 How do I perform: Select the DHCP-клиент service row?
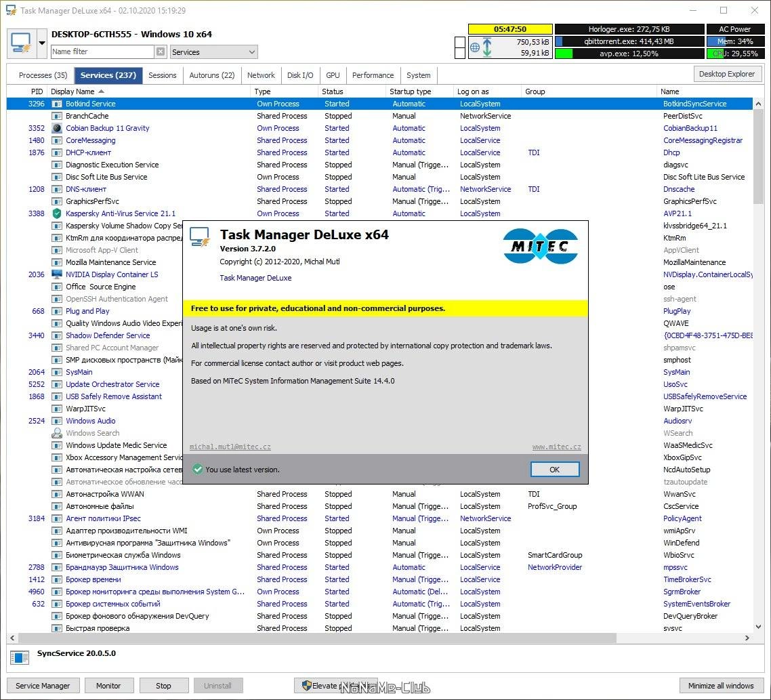point(379,152)
